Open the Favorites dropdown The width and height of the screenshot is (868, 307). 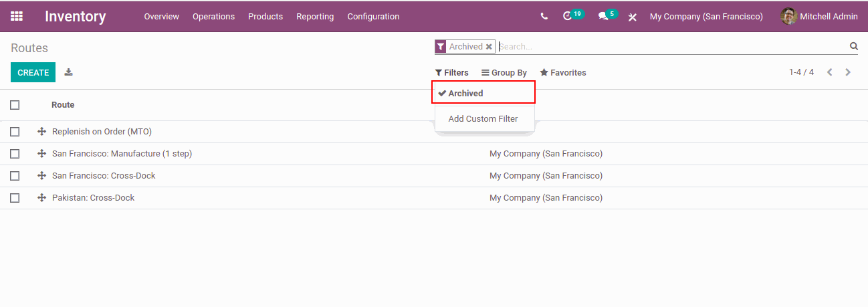(x=563, y=73)
